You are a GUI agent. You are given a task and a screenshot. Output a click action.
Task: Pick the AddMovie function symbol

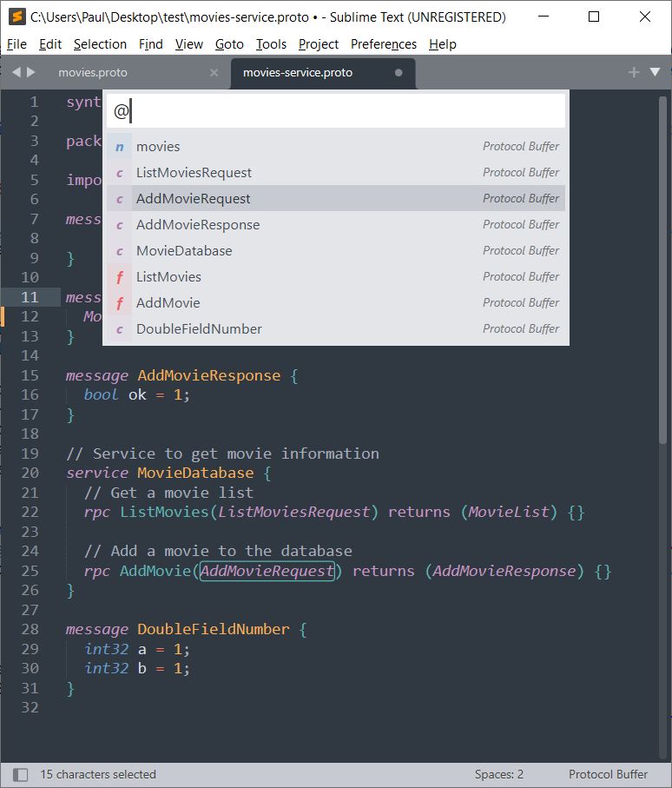click(335, 303)
